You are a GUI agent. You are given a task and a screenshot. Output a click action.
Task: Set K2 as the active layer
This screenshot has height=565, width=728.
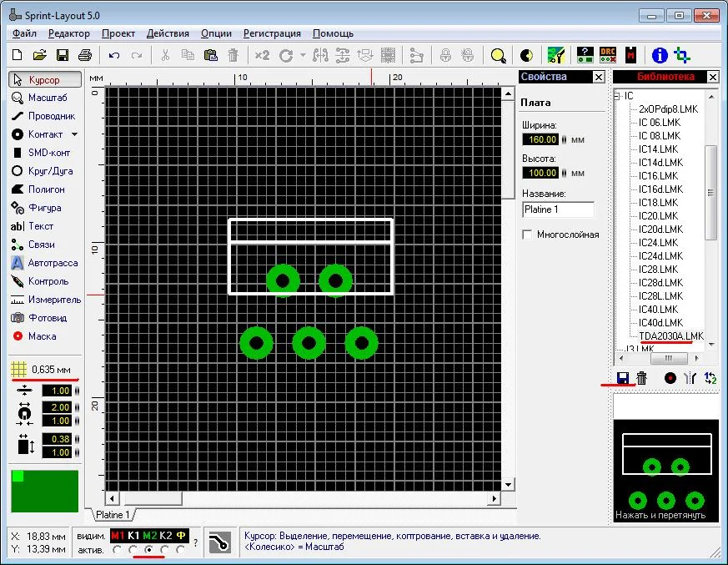[165, 550]
